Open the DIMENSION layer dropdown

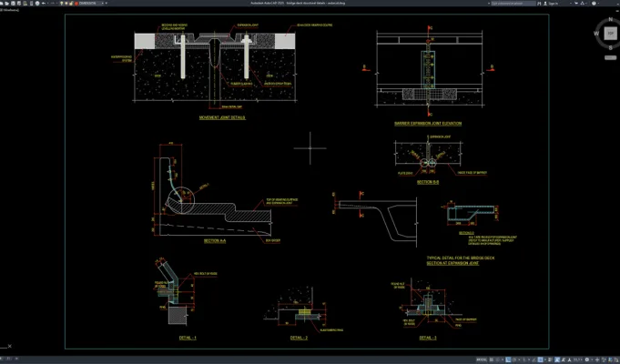(x=102, y=3)
